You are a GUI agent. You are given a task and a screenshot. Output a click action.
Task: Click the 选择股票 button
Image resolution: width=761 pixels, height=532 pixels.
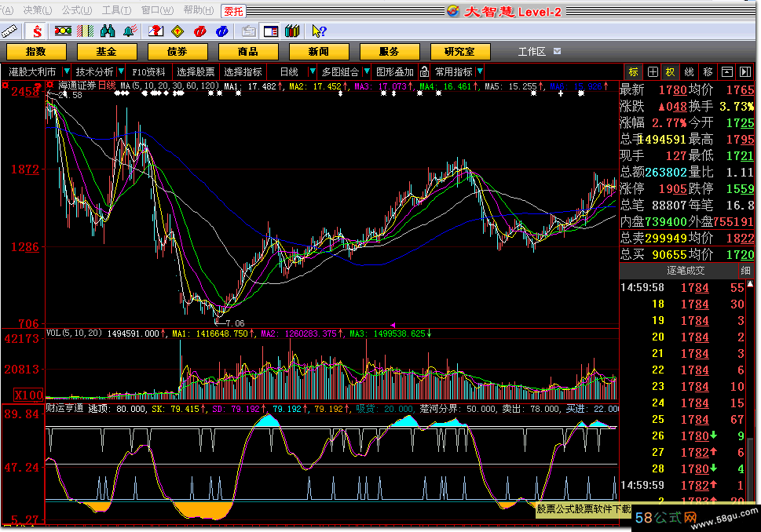[x=196, y=72]
